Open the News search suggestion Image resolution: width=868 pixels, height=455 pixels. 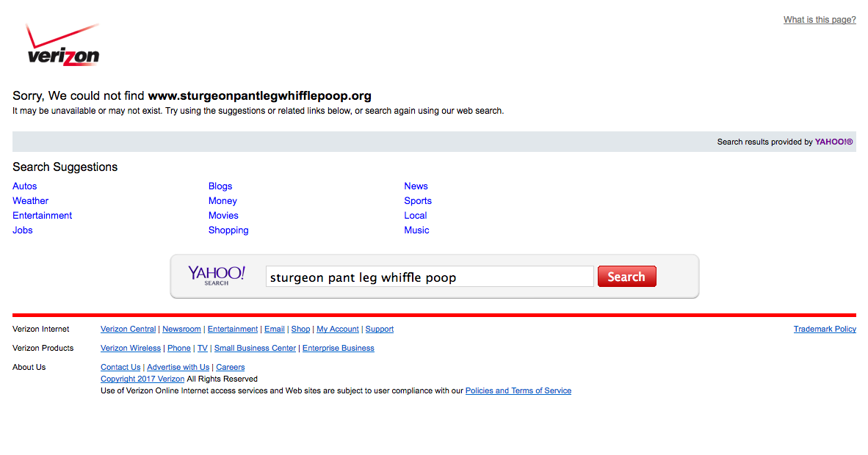416,186
